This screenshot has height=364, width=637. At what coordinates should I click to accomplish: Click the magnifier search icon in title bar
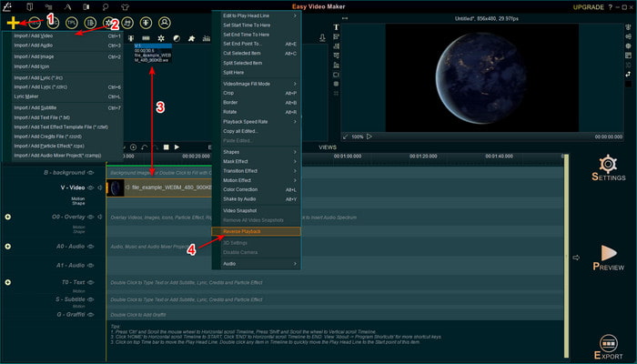coord(106,7)
